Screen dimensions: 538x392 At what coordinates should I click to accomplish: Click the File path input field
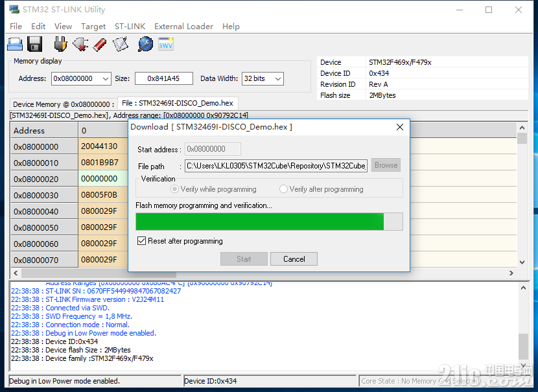click(x=276, y=166)
